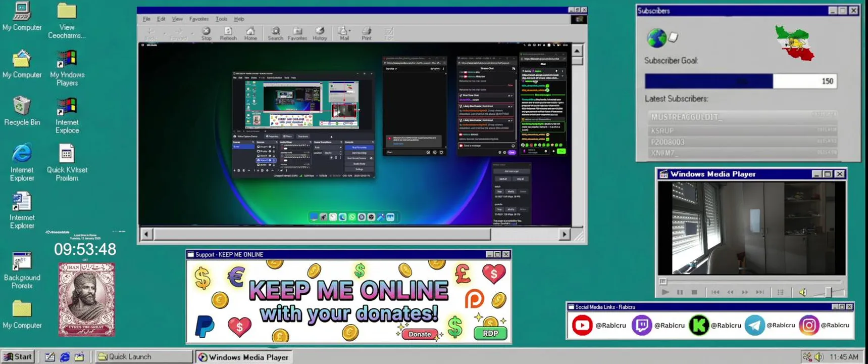This screenshot has height=364, width=868.
Task: Pause playback in Windows Media Player
Action: coord(680,292)
